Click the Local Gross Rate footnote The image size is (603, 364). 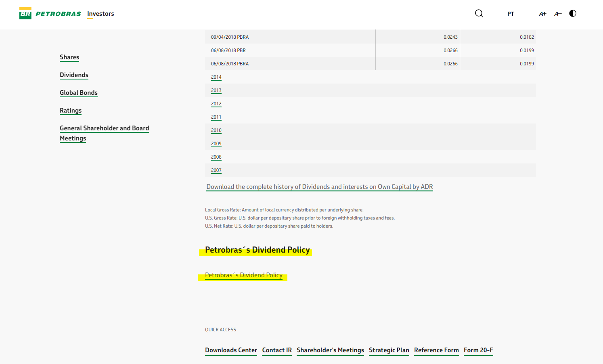point(284,210)
